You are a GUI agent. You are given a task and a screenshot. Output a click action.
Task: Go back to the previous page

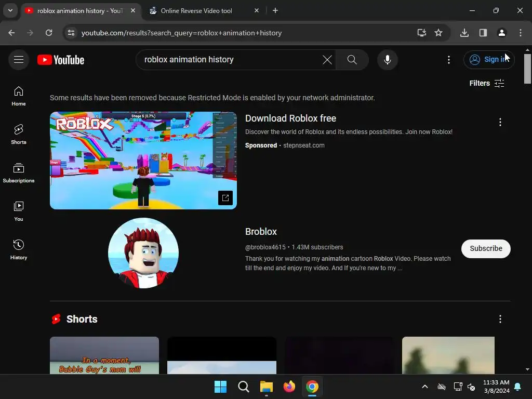11,33
